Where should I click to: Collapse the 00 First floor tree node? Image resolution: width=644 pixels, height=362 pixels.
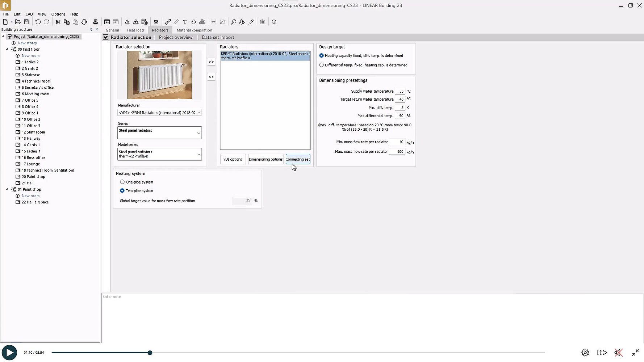[7, 49]
